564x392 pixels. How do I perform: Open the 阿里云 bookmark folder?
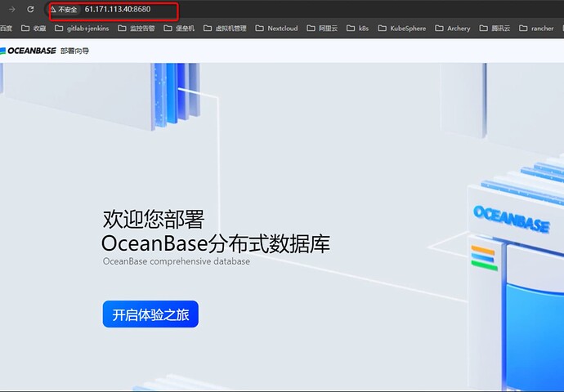pos(322,29)
